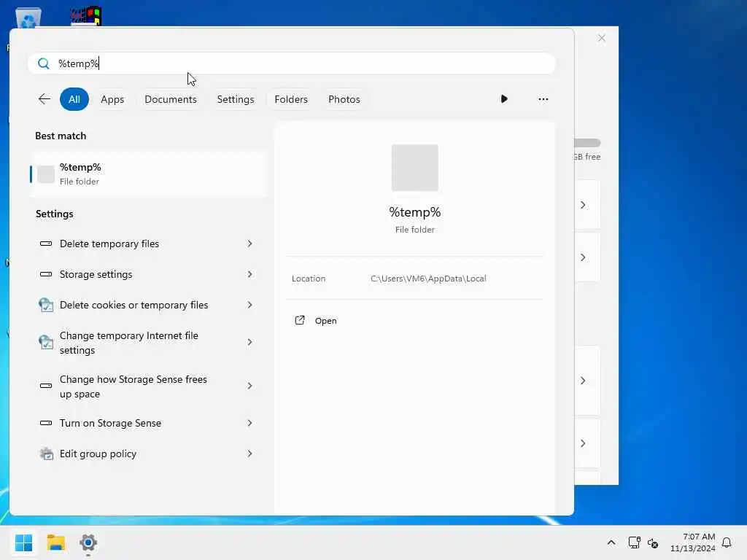
Task: Open File Explorer from the taskbar
Action: click(x=56, y=542)
